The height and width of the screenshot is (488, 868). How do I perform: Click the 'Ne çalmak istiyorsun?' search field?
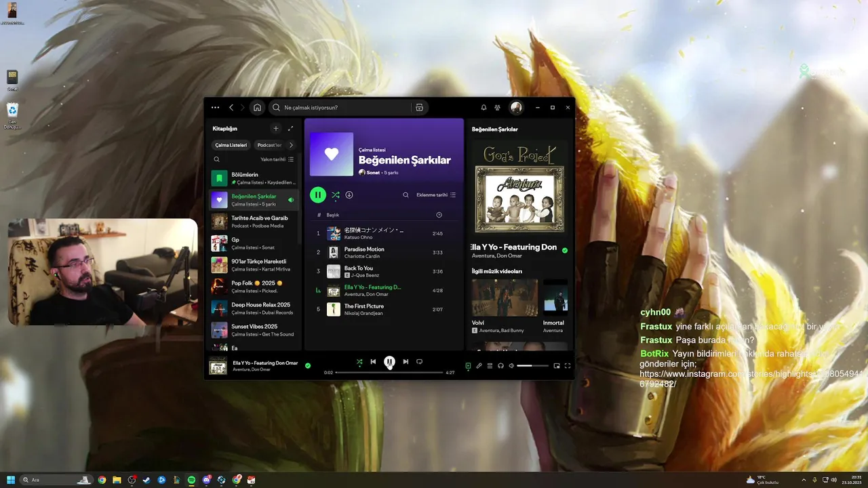click(x=340, y=107)
